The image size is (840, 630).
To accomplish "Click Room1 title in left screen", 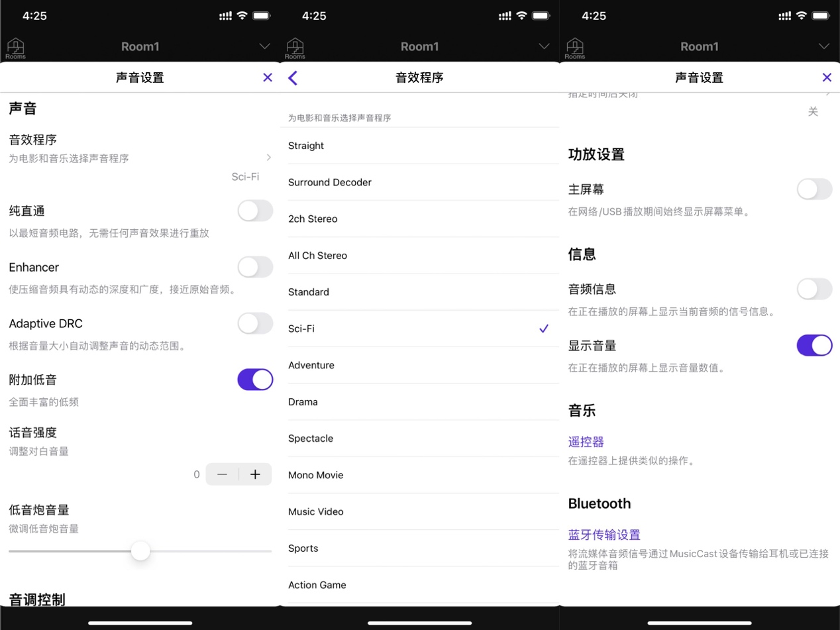I will coord(140,46).
